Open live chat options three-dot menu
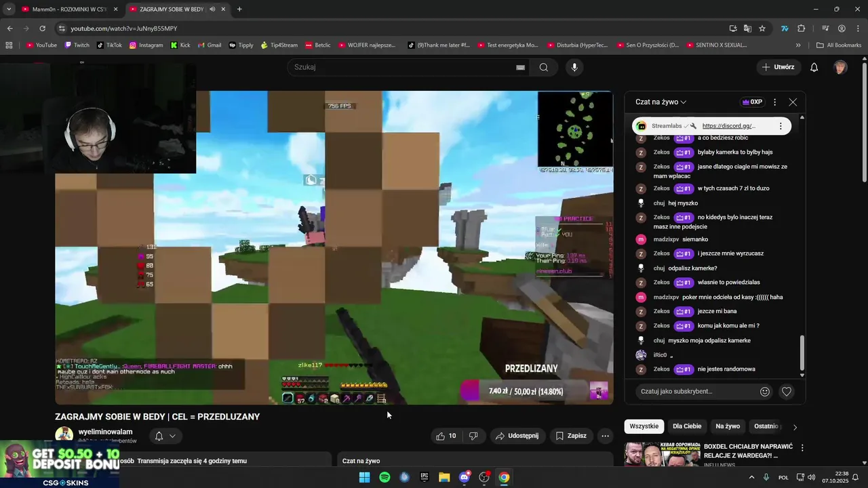Screen dimensions: 868x488 coord(774,102)
